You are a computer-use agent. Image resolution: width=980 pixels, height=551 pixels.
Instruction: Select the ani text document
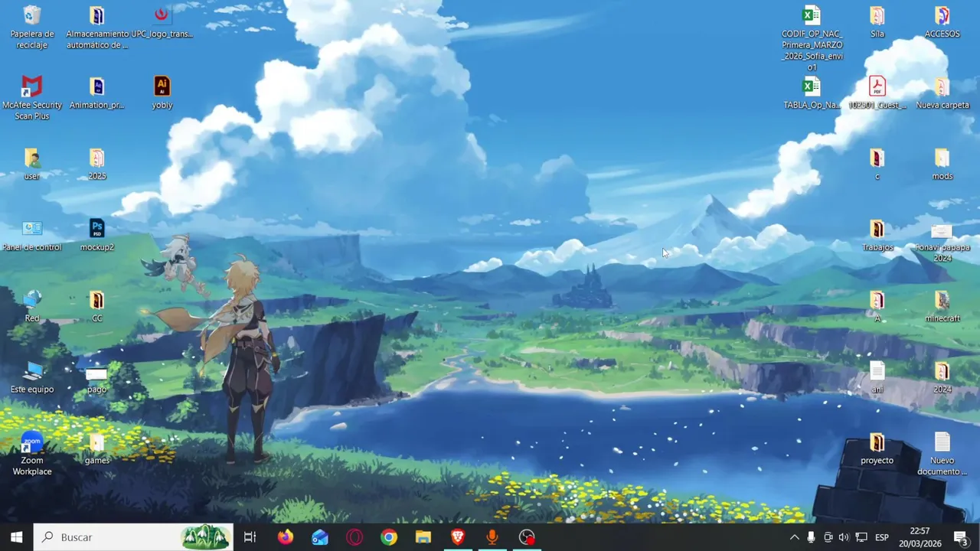pyautogui.click(x=877, y=377)
